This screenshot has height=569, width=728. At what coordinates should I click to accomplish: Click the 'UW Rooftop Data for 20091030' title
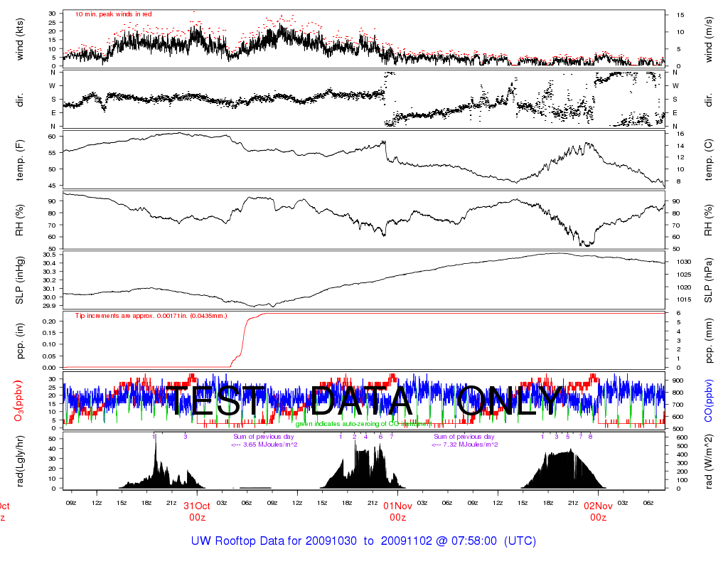point(274,541)
